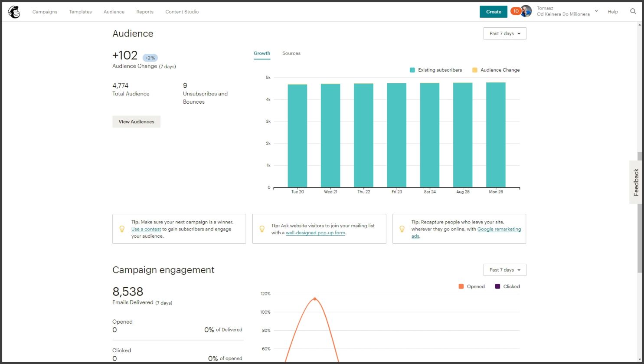Image resolution: width=644 pixels, height=364 pixels.
Task: Click the Aug 25 bar in growth chart
Action: coord(463,135)
